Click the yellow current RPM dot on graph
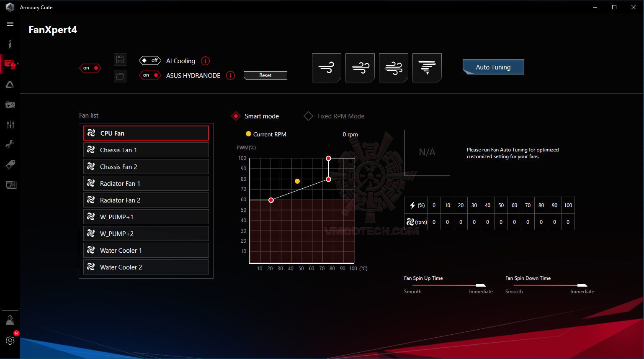The height and width of the screenshot is (359, 644). point(297,181)
